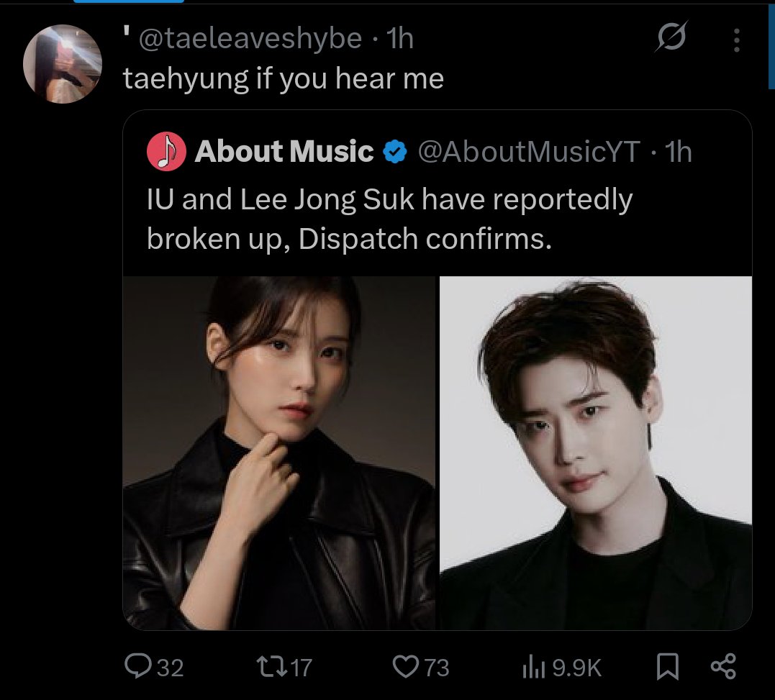Like the tweet with heart icon
The width and height of the screenshot is (775, 700).
[405, 666]
